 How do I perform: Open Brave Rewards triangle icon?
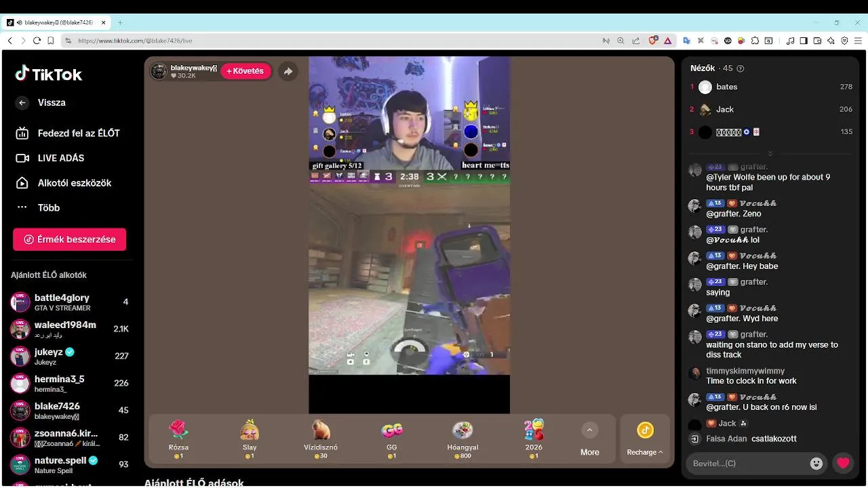coord(667,41)
